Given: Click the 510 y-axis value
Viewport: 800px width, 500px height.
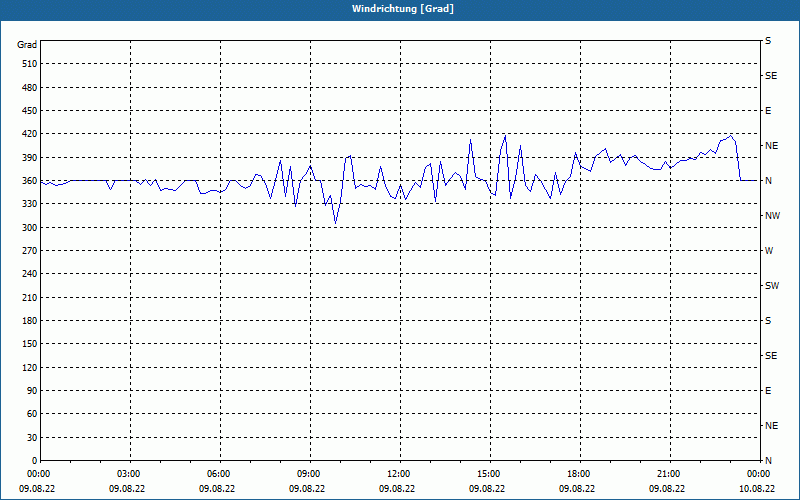Looking at the screenshot, I should tap(30, 64).
